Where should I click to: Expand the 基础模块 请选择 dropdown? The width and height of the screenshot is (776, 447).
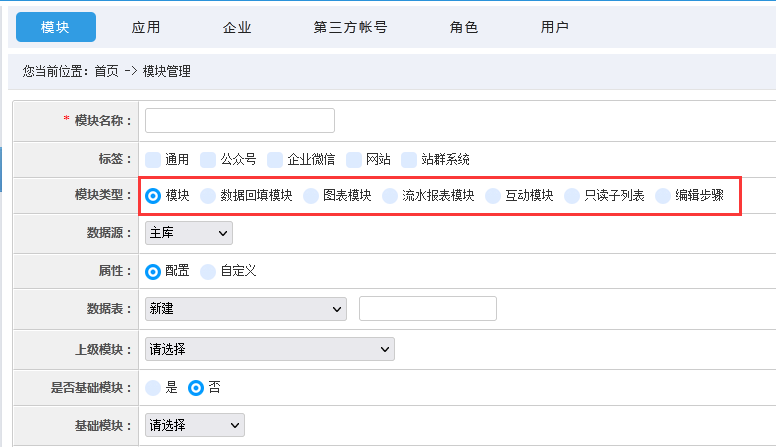[x=194, y=425]
